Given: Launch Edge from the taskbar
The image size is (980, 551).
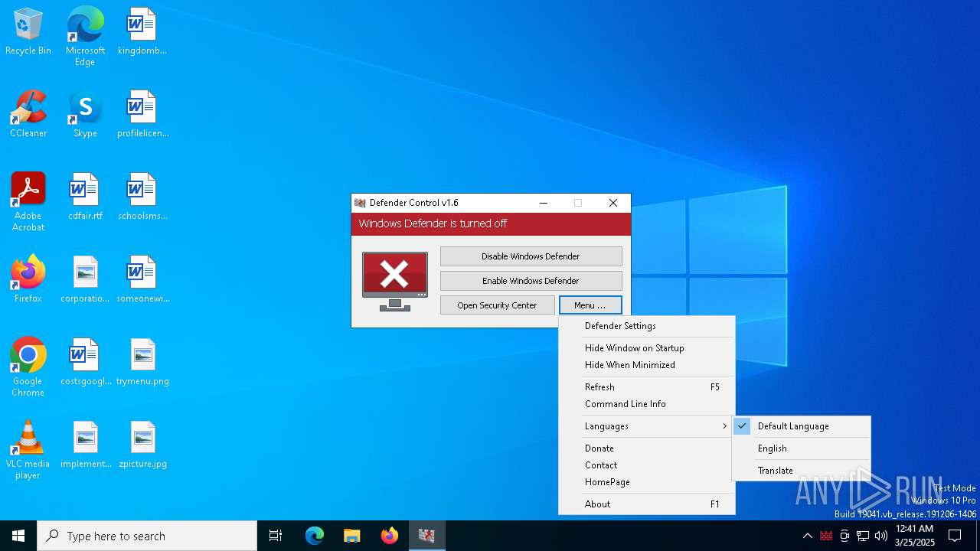Looking at the screenshot, I should click(315, 536).
